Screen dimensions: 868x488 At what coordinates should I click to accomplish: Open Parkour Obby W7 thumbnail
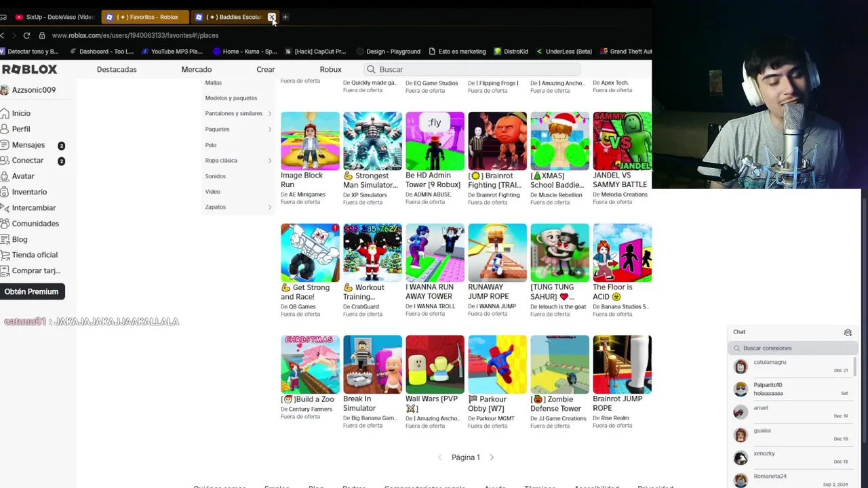[497, 365]
